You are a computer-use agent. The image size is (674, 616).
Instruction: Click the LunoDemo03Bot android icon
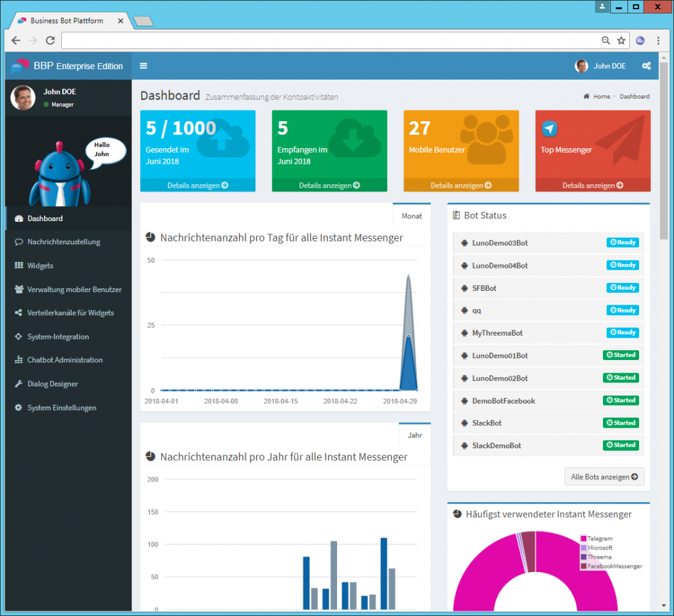pyautogui.click(x=464, y=243)
